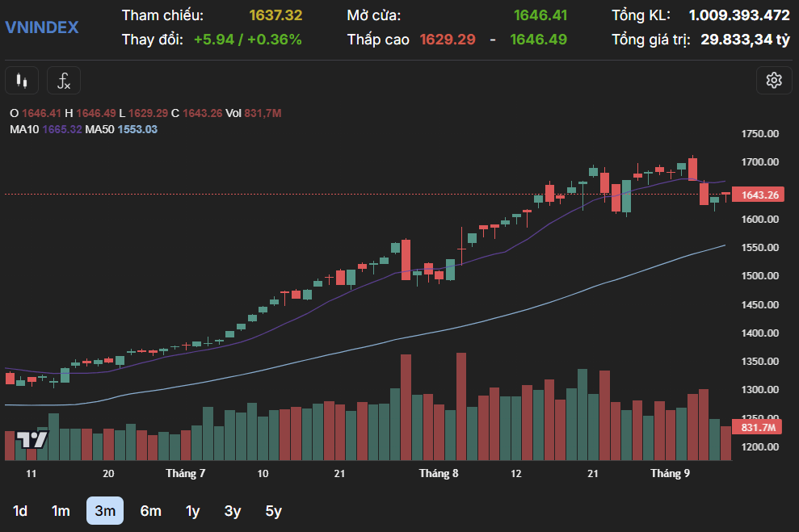Click the opening price 1646.41 in header
The height and width of the screenshot is (532, 799).
pos(540,15)
